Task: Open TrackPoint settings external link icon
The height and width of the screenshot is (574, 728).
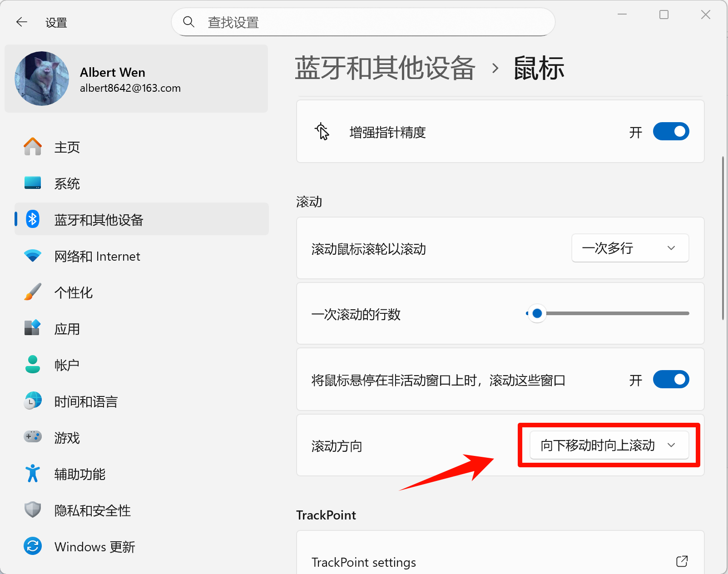Action: 682,562
